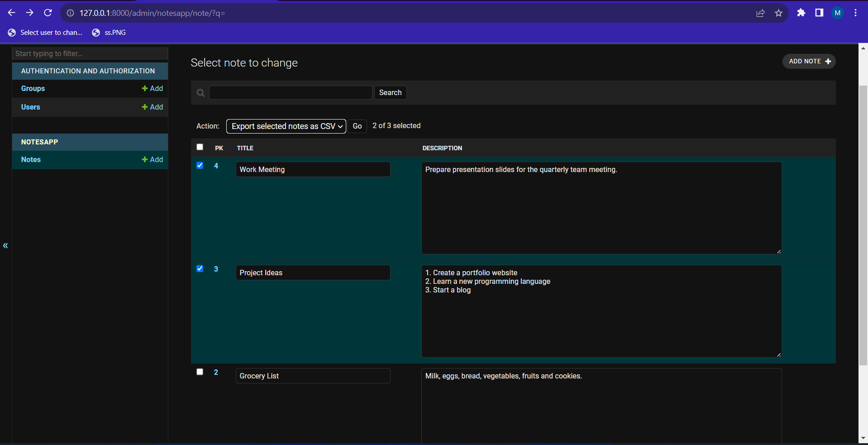This screenshot has width=868, height=445.
Task: Add a new Note from sidebar
Action: [x=153, y=160]
